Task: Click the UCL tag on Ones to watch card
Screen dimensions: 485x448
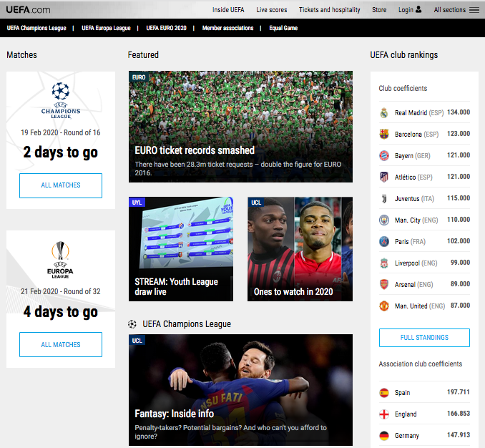Action: tap(256, 203)
